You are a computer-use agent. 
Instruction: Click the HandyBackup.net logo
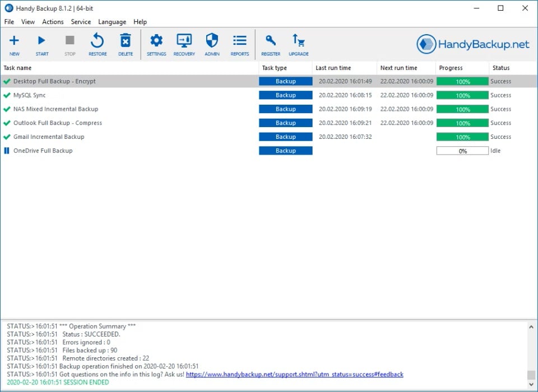(473, 44)
